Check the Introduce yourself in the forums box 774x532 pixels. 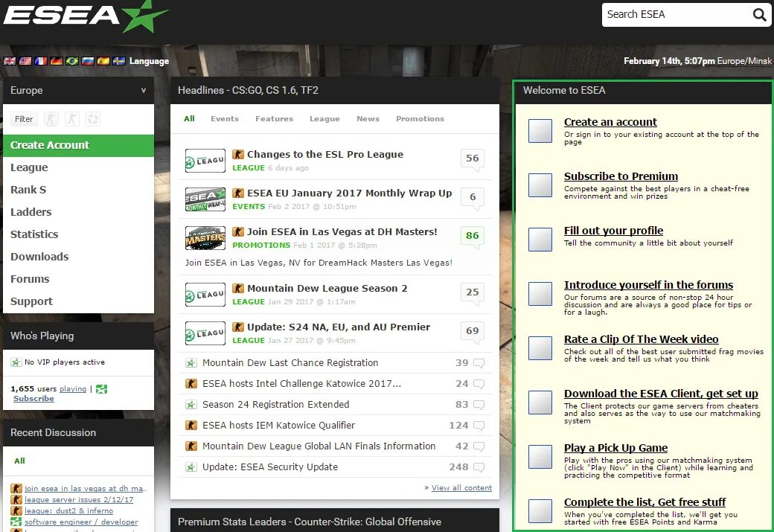point(540,294)
